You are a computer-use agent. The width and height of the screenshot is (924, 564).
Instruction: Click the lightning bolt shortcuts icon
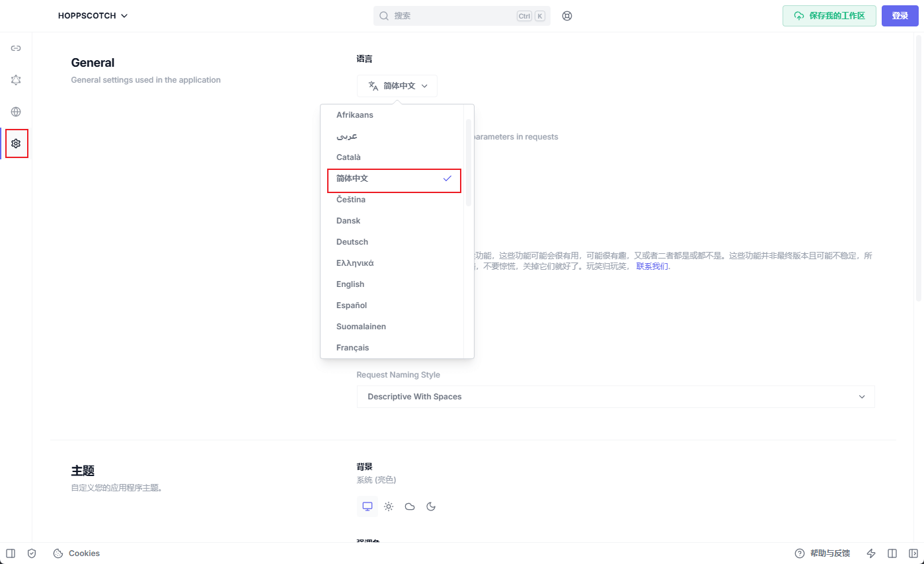tap(871, 553)
